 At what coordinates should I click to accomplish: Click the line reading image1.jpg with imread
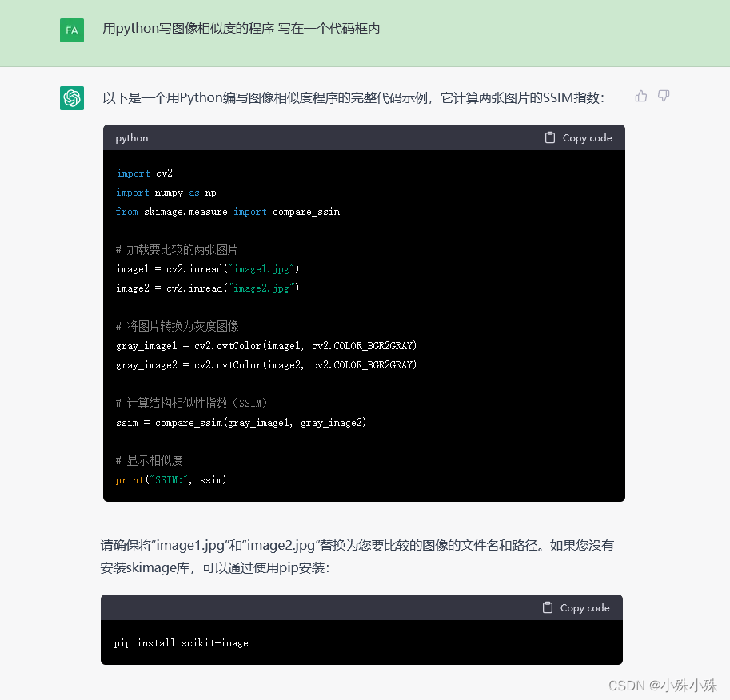click(x=208, y=269)
